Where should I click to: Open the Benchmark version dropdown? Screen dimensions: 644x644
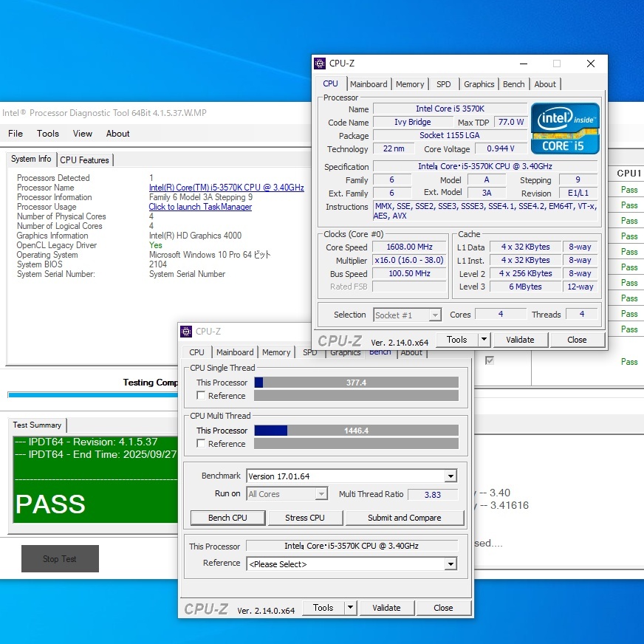pos(451,476)
